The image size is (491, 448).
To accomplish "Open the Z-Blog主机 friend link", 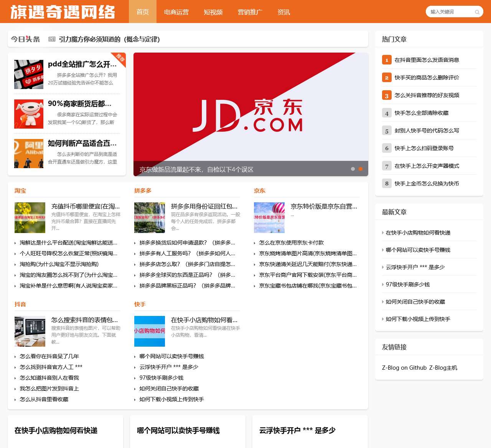I will 443,368.
